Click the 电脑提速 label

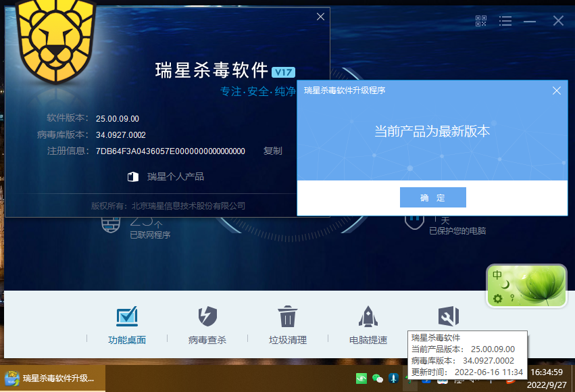pos(368,340)
